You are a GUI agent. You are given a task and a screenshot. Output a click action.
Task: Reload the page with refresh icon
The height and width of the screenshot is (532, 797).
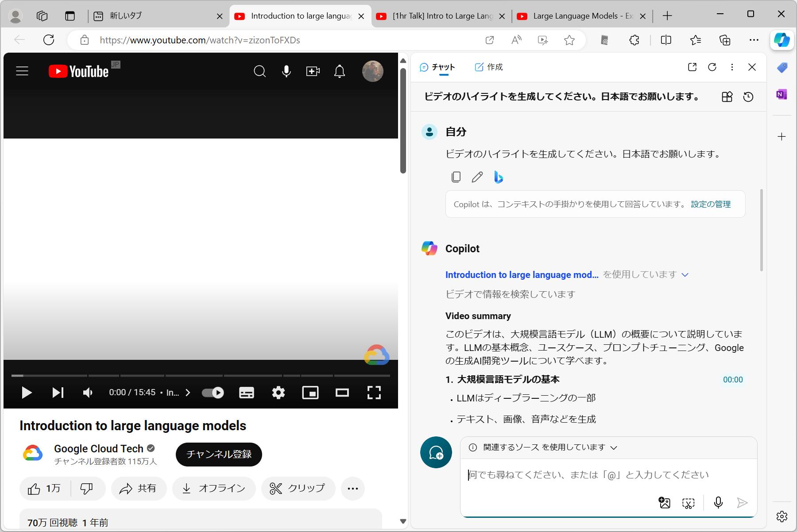pyautogui.click(x=49, y=40)
